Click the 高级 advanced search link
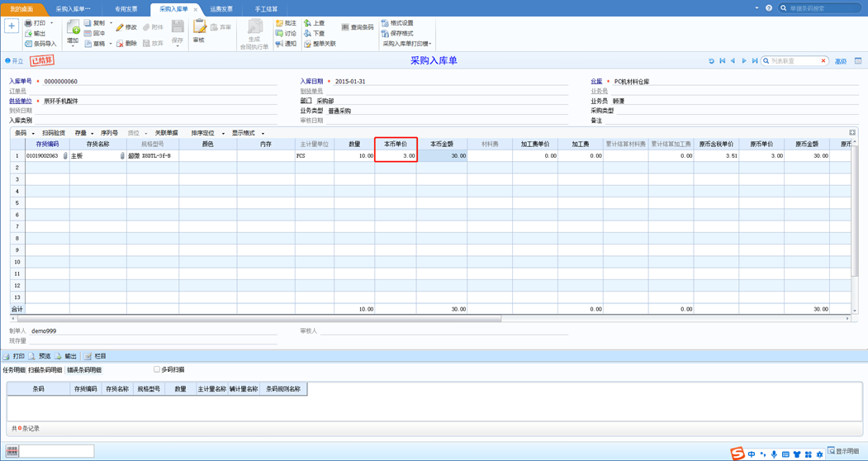Screen dimensions: 868x461 [840, 61]
